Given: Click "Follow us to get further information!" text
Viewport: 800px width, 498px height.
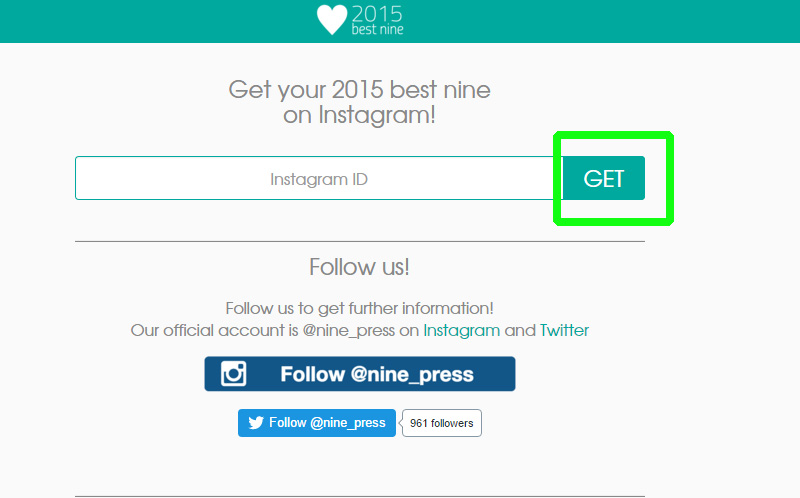Looking at the screenshot, I should point(359,308).
